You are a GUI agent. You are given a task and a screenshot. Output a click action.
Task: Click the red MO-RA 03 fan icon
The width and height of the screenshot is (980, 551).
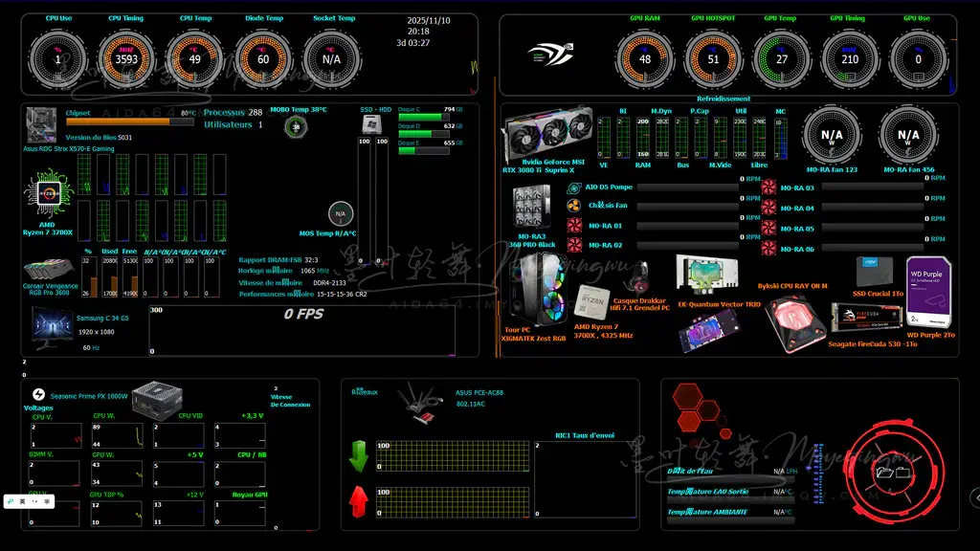click(768, 187)
